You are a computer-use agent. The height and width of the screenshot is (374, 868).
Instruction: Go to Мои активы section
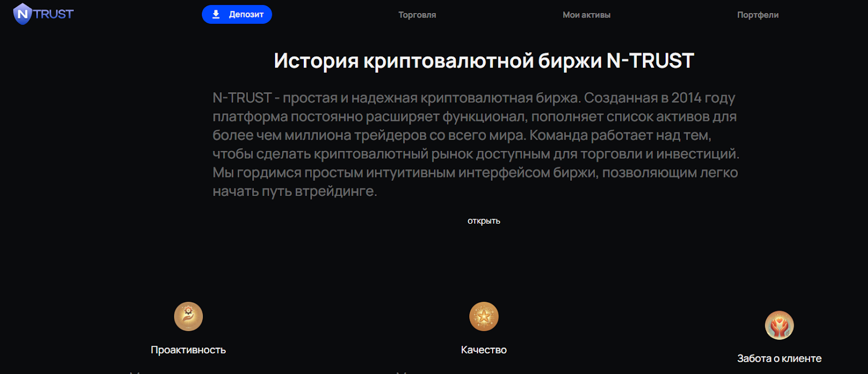[x=586, y=15]
